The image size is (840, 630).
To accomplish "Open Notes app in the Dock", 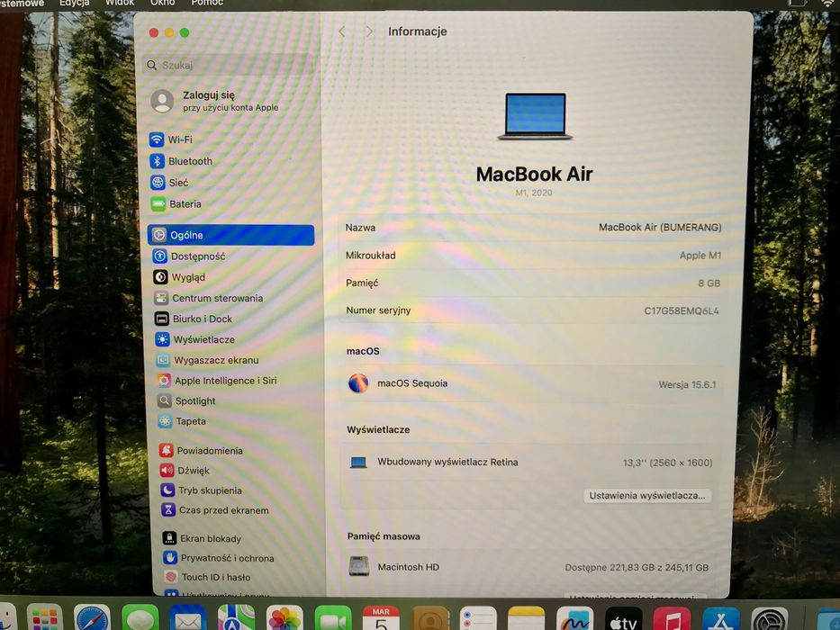I will point(526,620).
